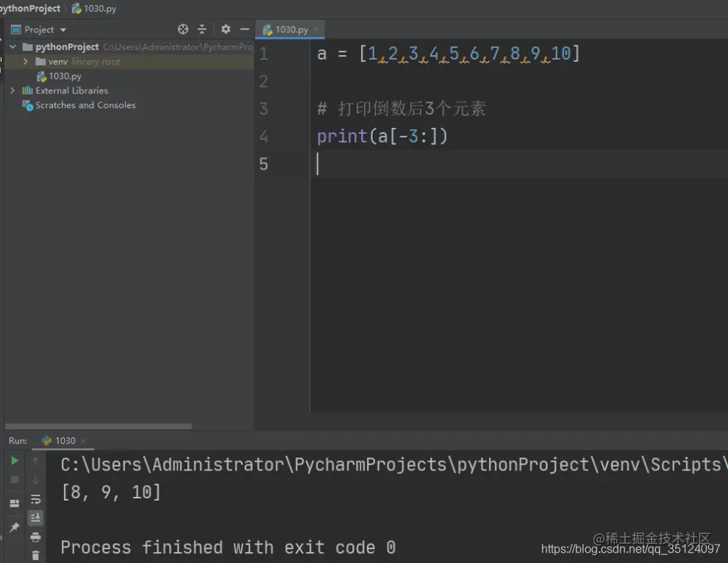The image size is (728, 563).
Task: Pin the run tab
Action: pos(15,527)
